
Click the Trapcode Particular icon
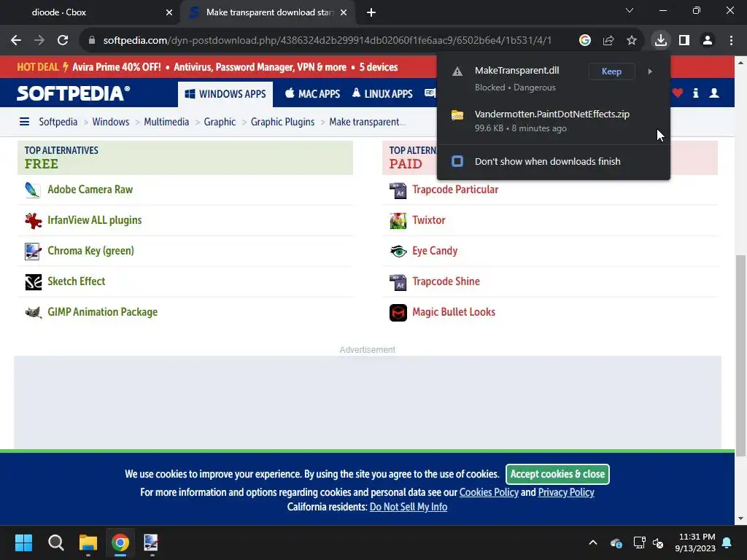[x=398, y=190]
